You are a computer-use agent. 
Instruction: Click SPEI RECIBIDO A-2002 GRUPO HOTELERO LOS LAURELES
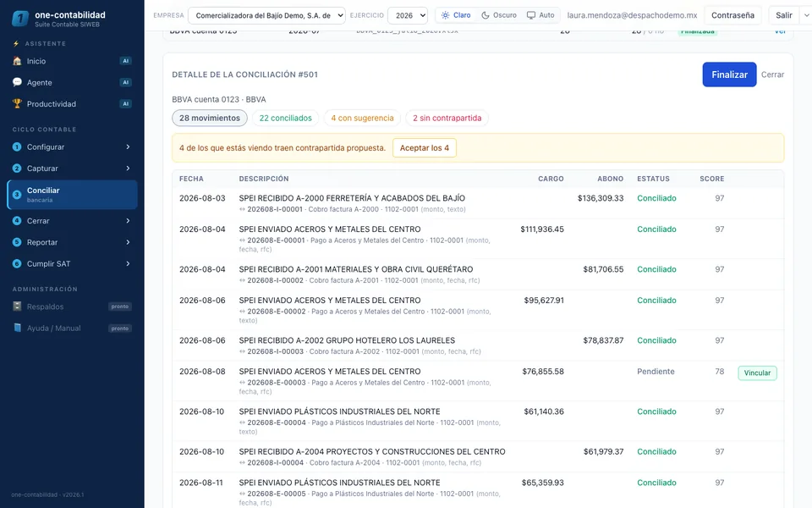coord(347,340)
